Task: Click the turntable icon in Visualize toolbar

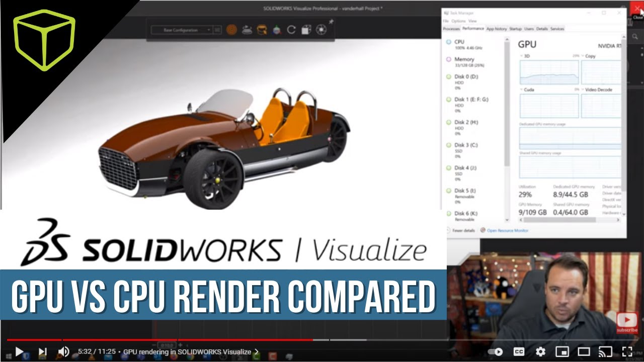Action: pos(247,30)
